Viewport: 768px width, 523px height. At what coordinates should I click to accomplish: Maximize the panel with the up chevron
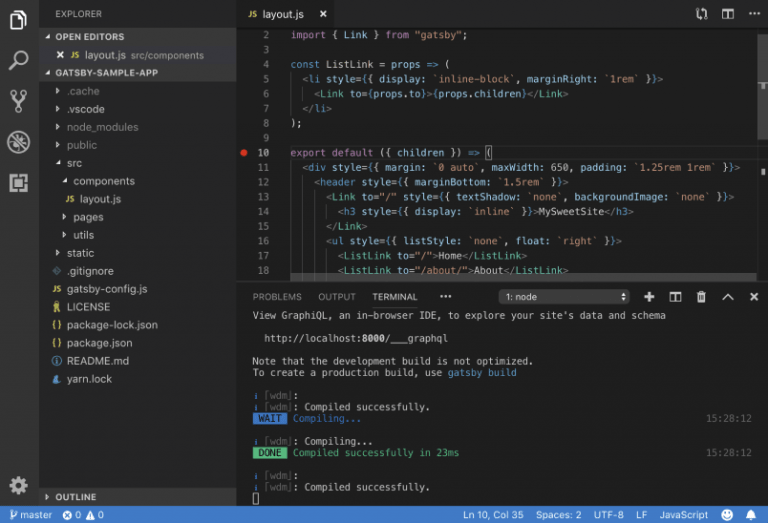pos(727,297)
